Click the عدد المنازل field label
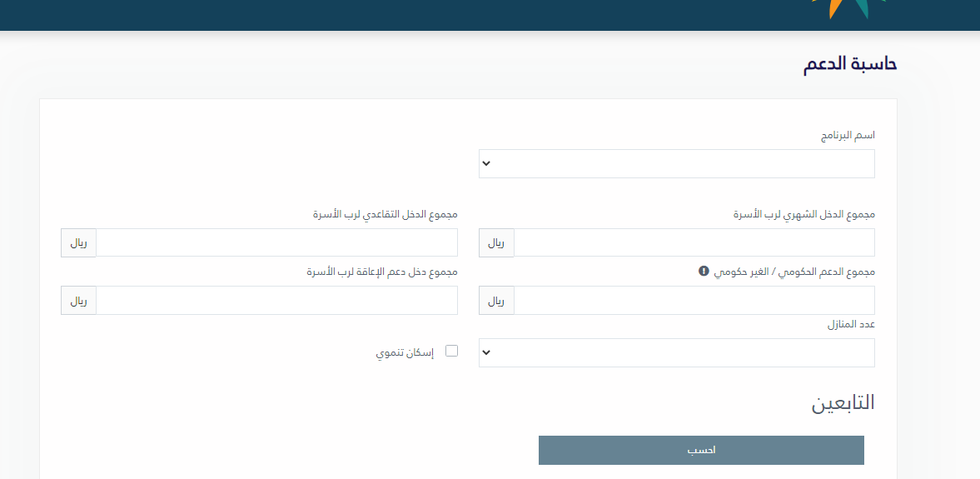Viewport: 980px width, 479px height. (851, 324)
